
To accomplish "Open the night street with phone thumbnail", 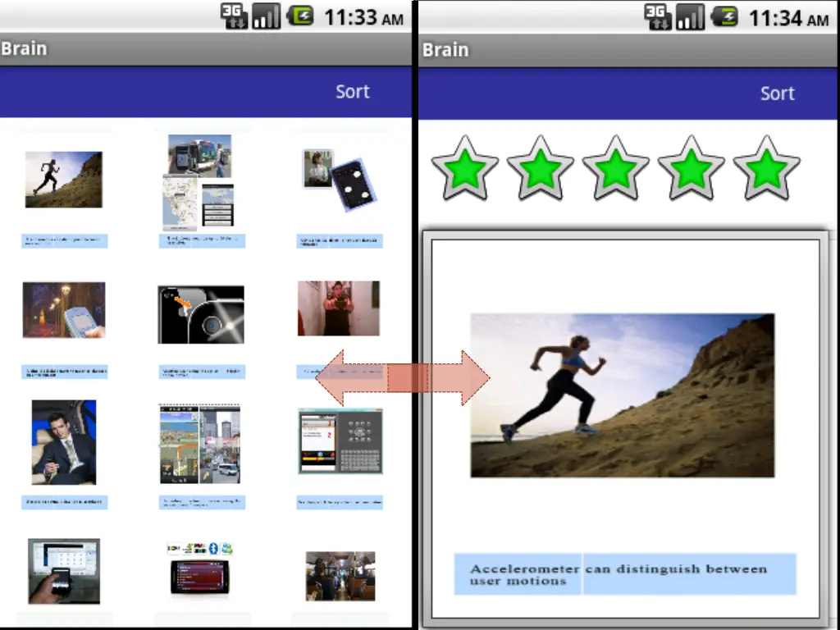I will click(64, 310).
